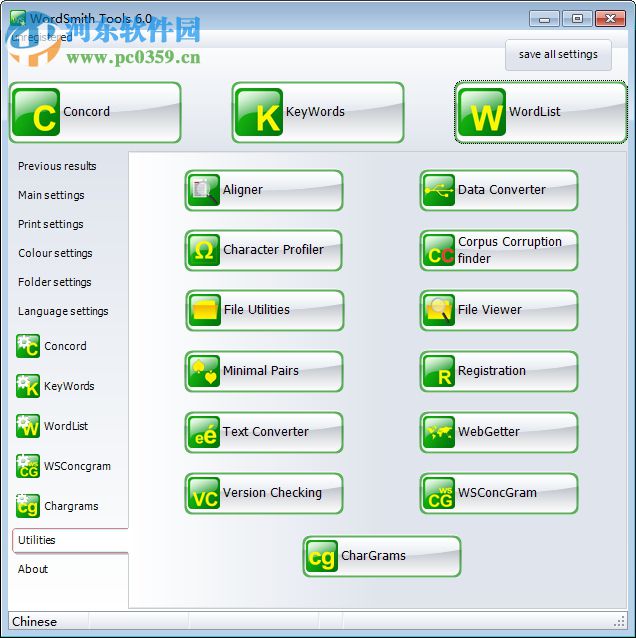The height and width of the screenshot is (638, 636).
Task: Open the sidebar Chargrams settings label
Action: (x=71, y=506)
